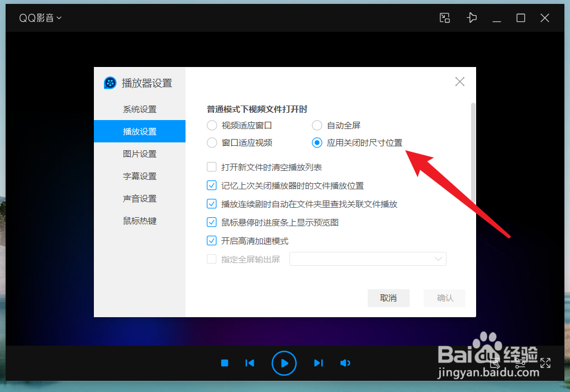Pin the player window on top
Image resolution: width=570 pixels, height=392 pixels.
(472, 18)
